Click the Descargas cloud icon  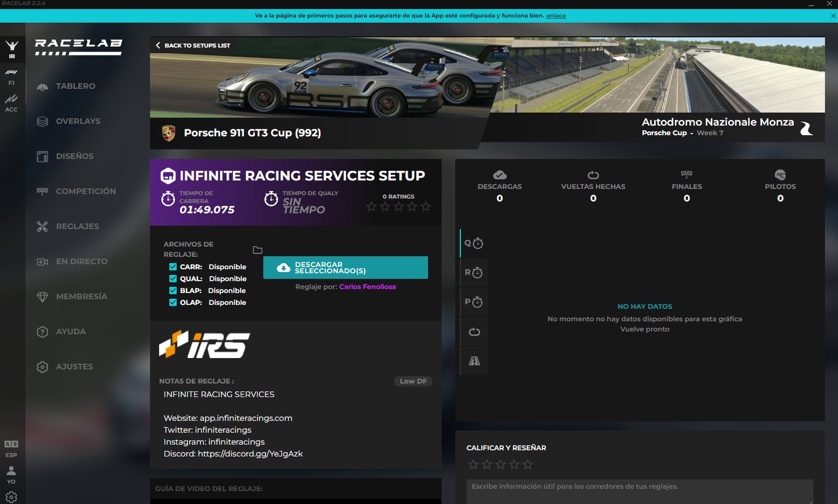499,175
